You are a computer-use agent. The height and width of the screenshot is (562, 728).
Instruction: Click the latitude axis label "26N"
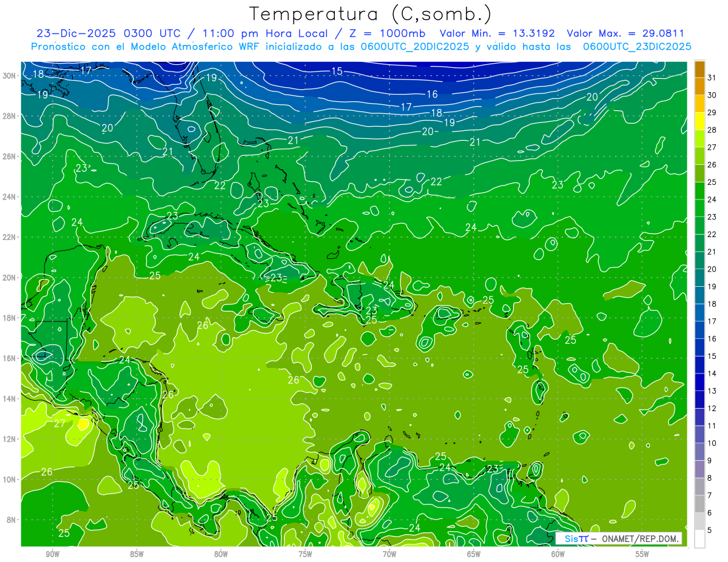coord(9,156)
